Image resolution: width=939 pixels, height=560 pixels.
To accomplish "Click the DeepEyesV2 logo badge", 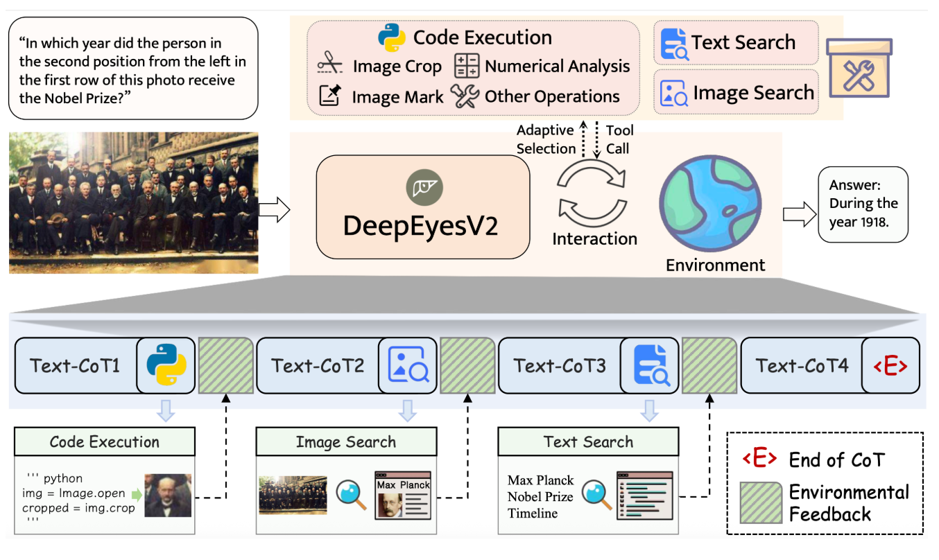I will [x=427, y=186].
